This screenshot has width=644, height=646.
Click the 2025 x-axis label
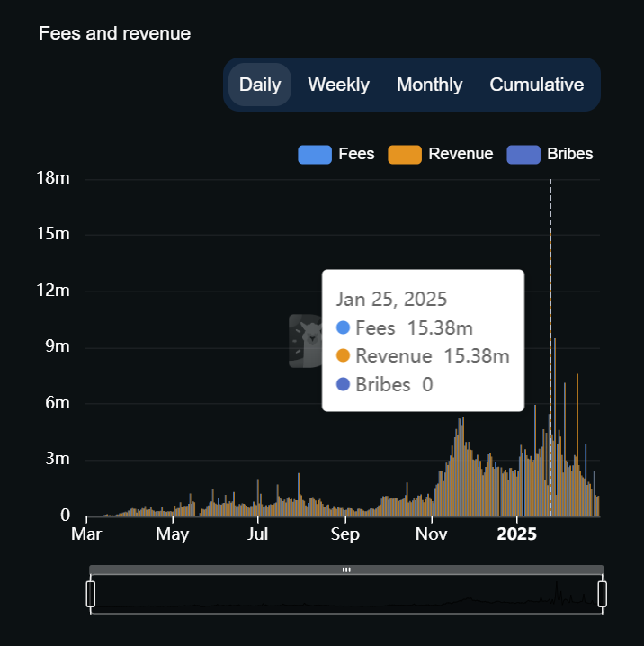pos(517,534)
